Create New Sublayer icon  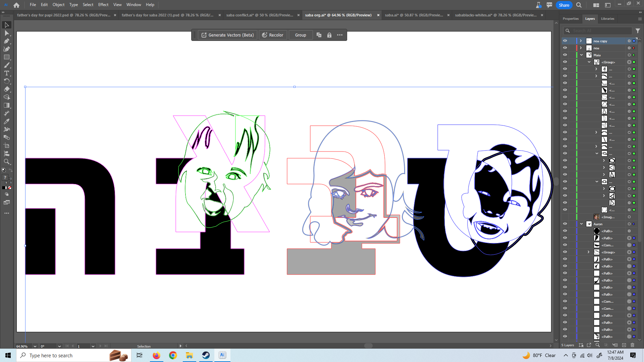(x=615, y=345)
